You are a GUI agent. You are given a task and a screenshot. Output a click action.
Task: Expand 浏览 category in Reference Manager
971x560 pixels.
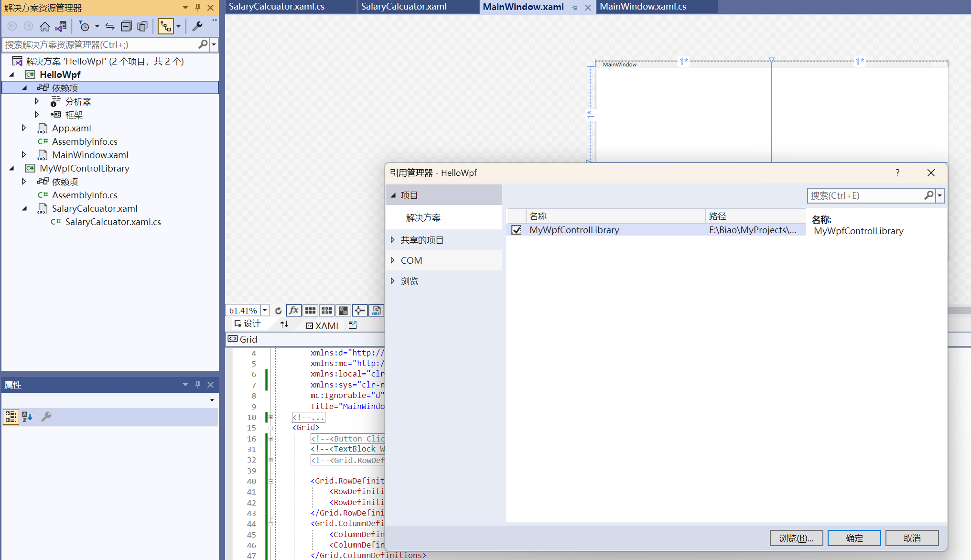(x=392, y=281)
